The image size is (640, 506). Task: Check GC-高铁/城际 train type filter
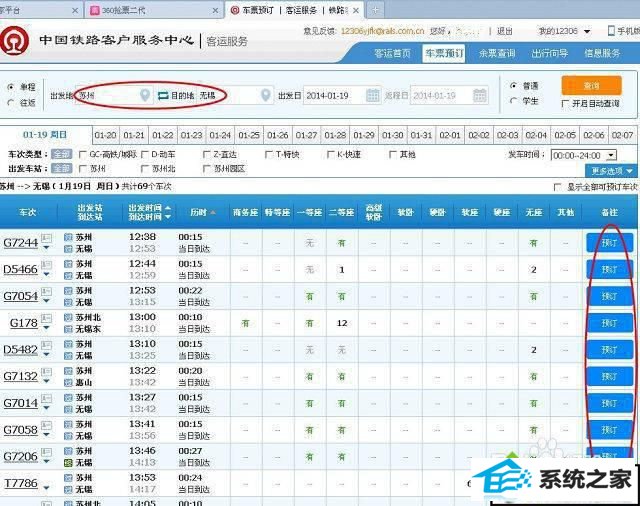pos(82,155)
